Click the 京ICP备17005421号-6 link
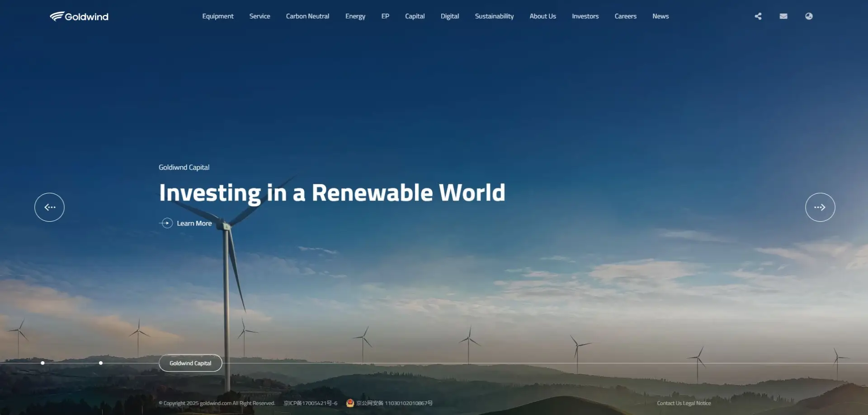The image size is (868, 415). pyautogui.click(x=311, y=403)
